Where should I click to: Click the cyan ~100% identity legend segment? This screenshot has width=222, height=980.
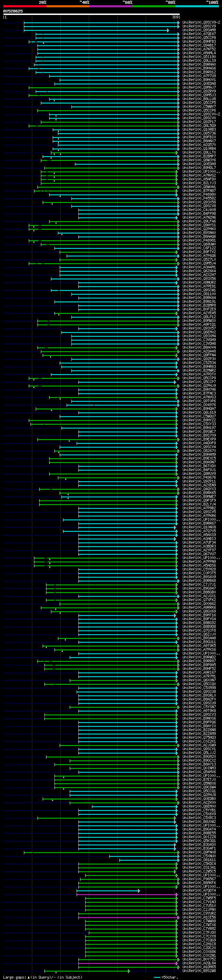[x=197, y=7]
